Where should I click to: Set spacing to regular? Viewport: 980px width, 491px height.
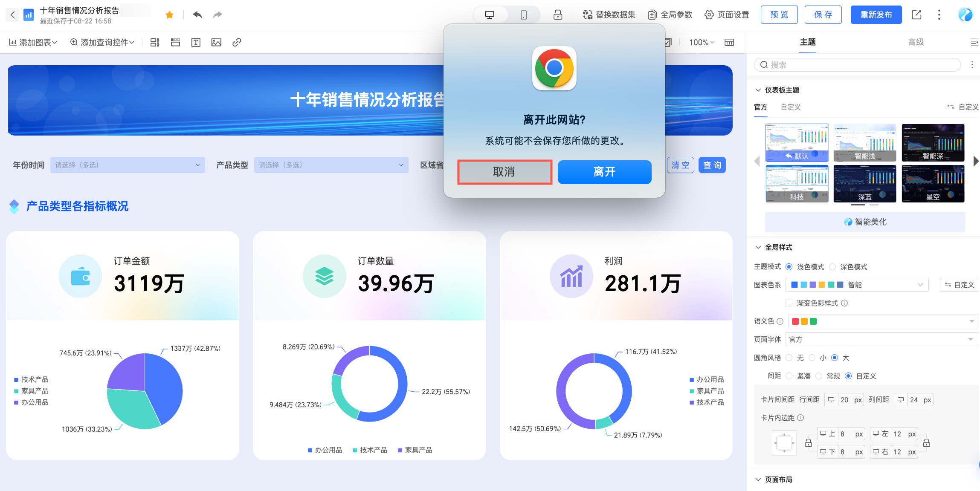click(x=819, y=376)
